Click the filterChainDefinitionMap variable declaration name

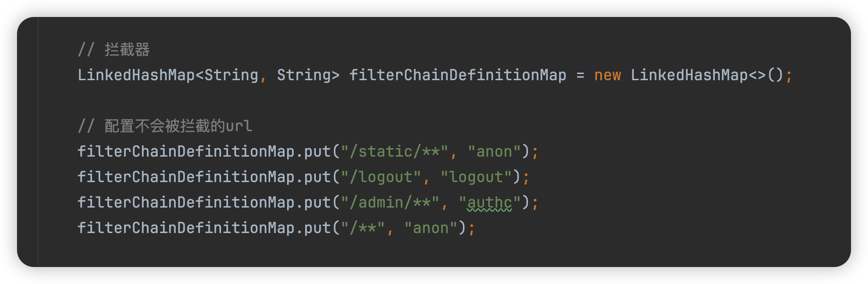[x=458, y=75]
